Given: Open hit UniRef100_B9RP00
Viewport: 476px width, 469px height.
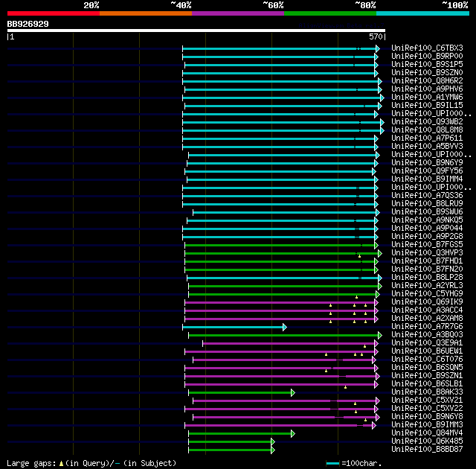Looking at the screenshot, I should coord(427,56).
